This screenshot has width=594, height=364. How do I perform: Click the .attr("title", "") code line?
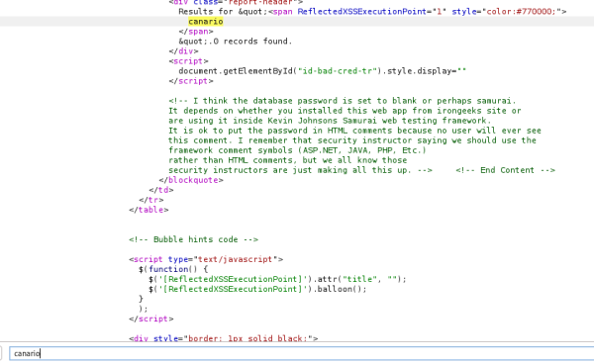pyautogui.click(x=277, y=279)
